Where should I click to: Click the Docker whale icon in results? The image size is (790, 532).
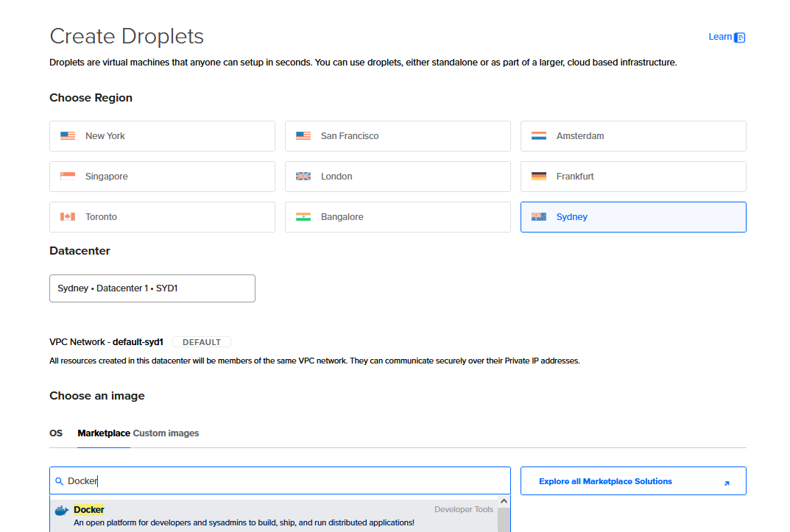(62, 509)
